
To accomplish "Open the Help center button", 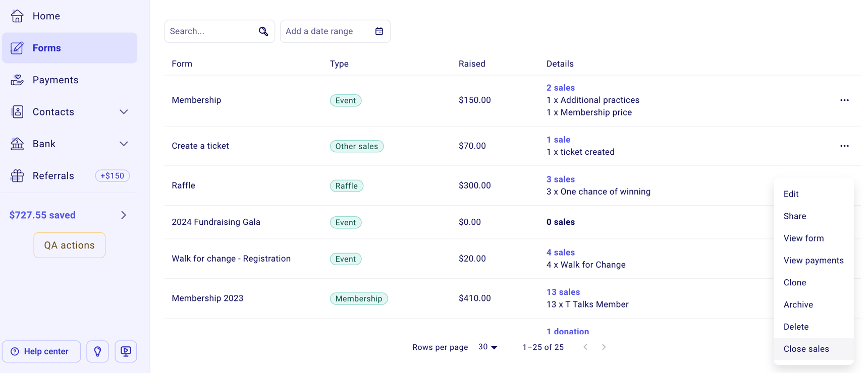I will 41,351.
